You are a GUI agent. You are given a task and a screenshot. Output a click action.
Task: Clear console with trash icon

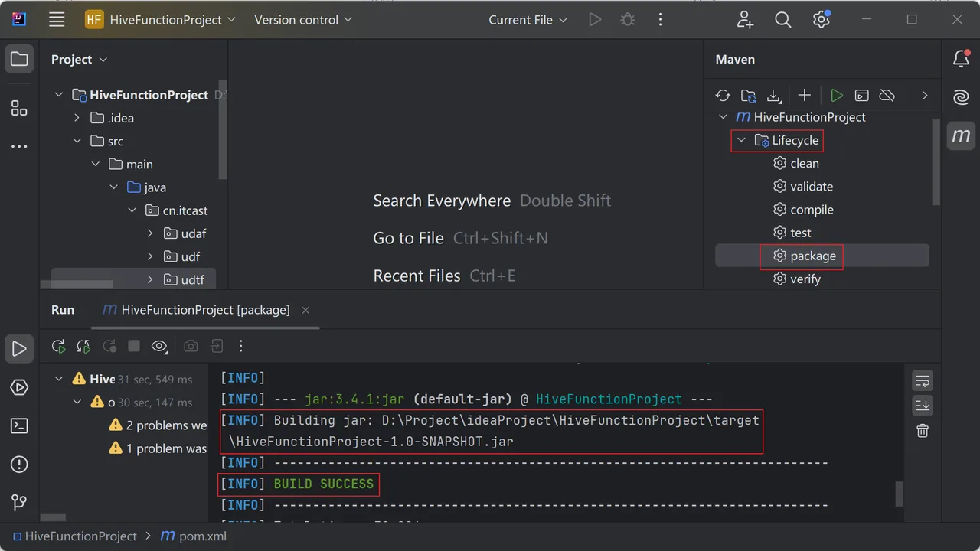[923, 431]
